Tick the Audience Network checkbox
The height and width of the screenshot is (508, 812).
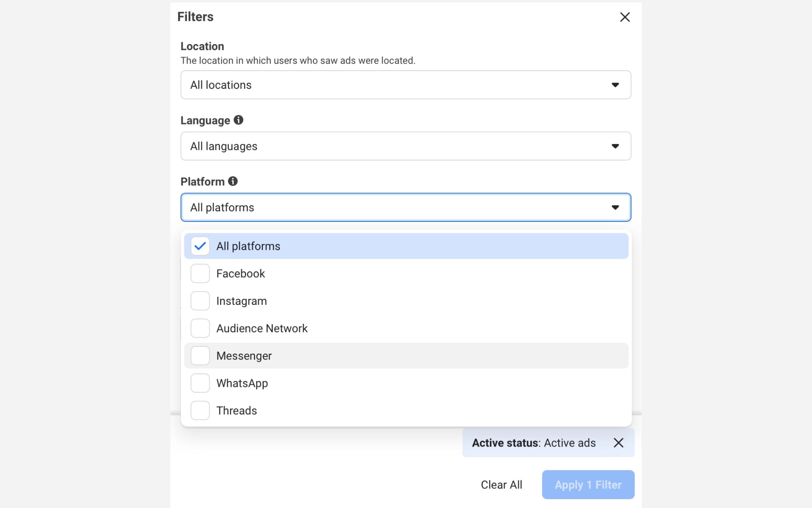200,328
